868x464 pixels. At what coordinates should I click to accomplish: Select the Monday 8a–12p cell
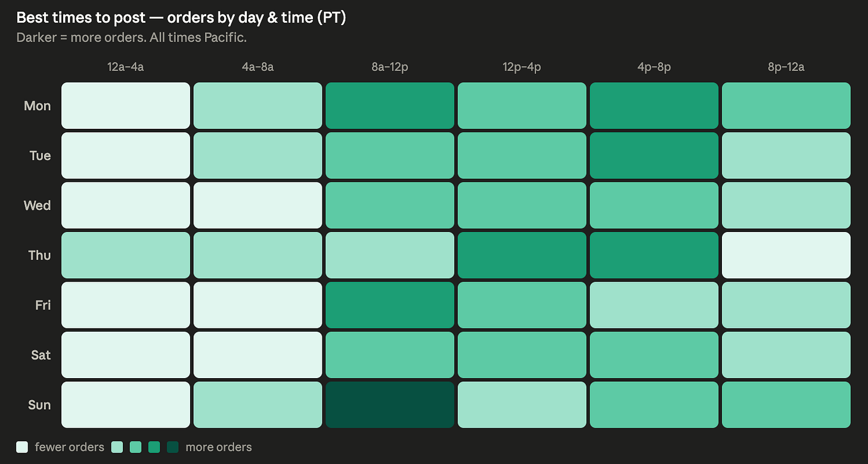[x=390, y=106]
